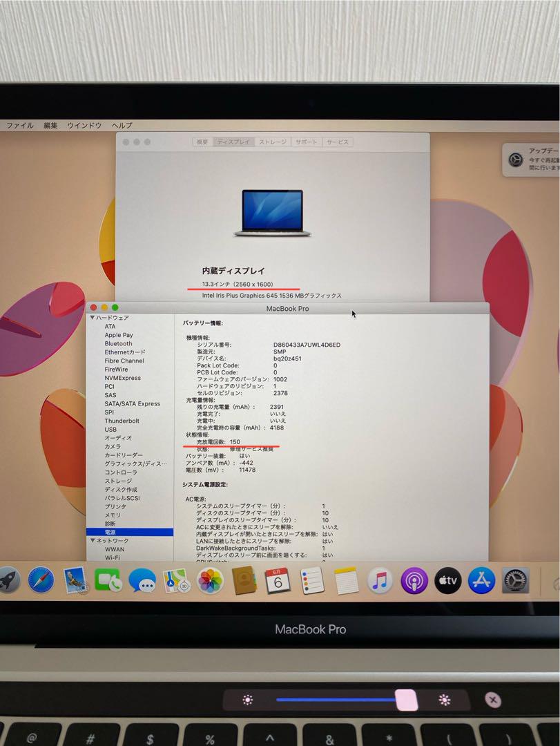Select カメラ in sidebar

pyautogui.click(x=113, y=446)
